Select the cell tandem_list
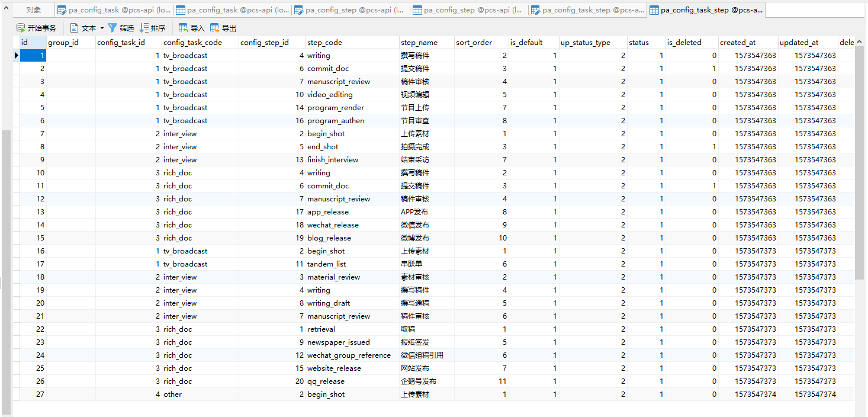 (x=352, y=264)
